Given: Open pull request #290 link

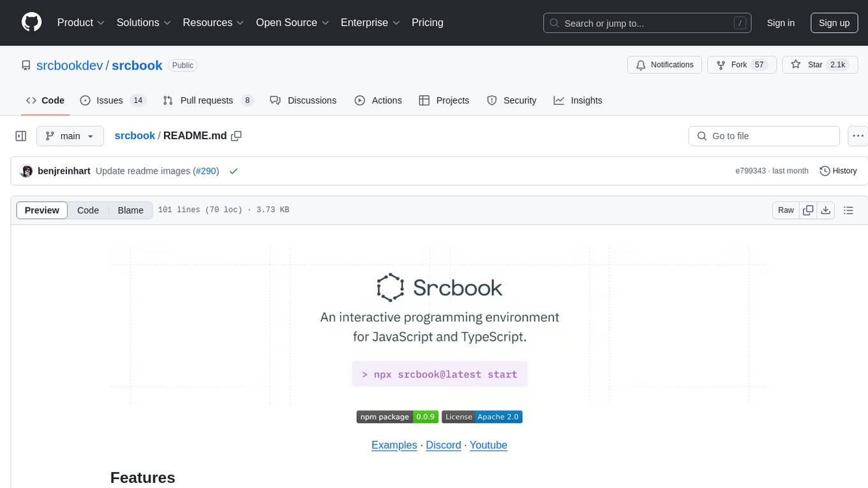Looking at the screenshot, I should coord(206,171).
